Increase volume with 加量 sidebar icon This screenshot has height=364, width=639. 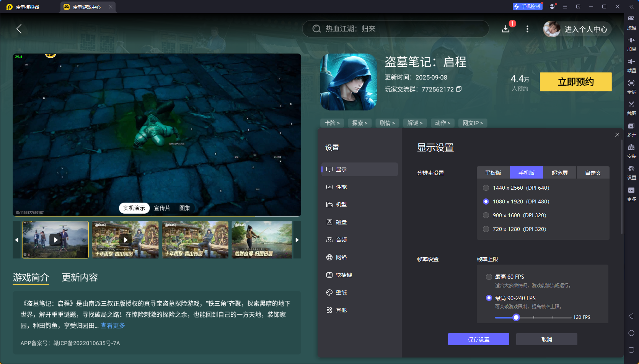tap(631, 44)
